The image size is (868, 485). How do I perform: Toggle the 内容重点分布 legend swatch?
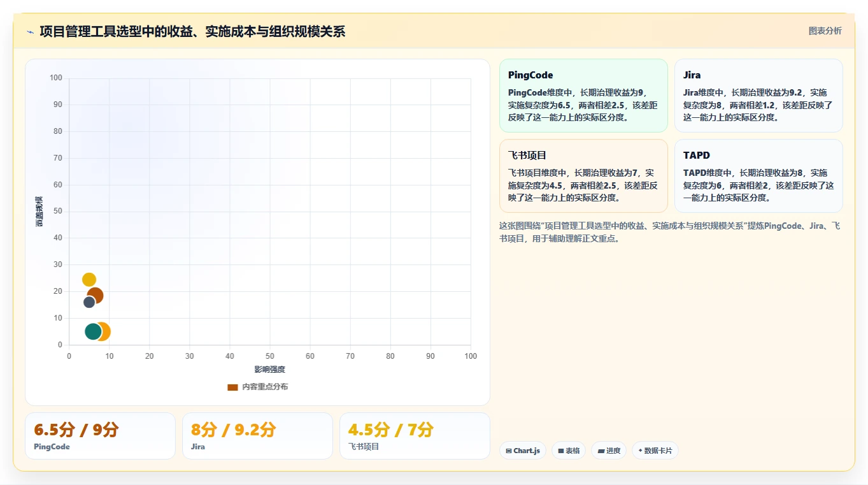[232, 387]
